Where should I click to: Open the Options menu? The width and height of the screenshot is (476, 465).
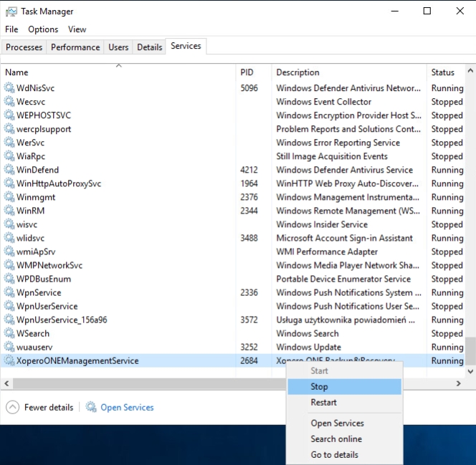click(x=43, y=29)
